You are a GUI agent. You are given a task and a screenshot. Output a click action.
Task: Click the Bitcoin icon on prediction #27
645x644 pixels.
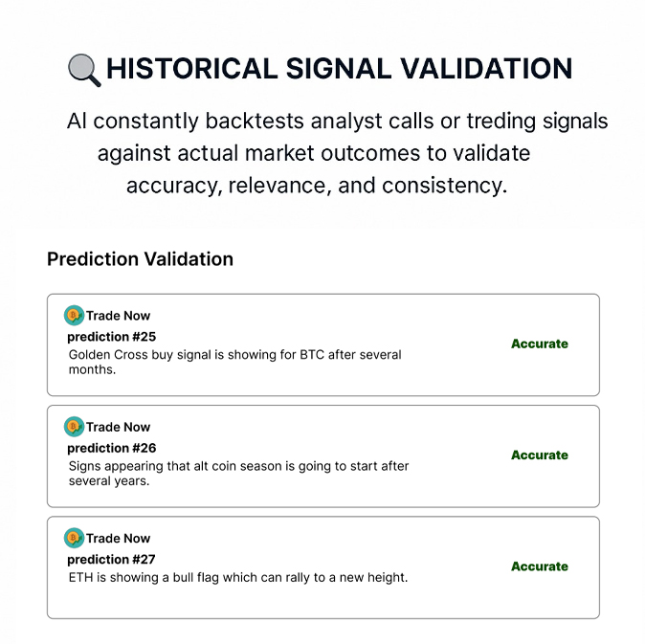74,538
